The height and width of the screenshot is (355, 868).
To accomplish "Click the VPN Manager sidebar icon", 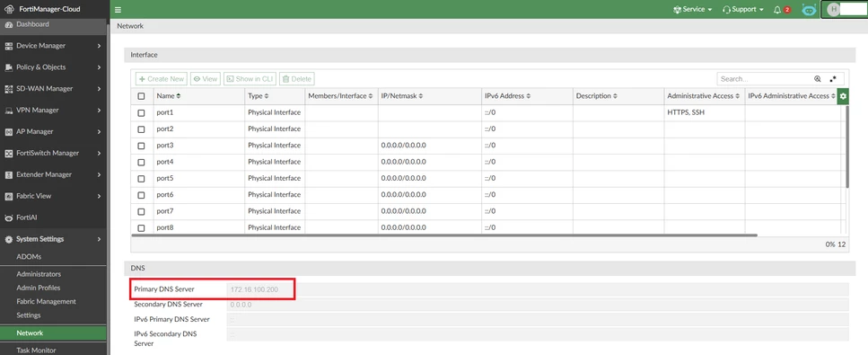I will pyautogui.click(x=9, y=110).
